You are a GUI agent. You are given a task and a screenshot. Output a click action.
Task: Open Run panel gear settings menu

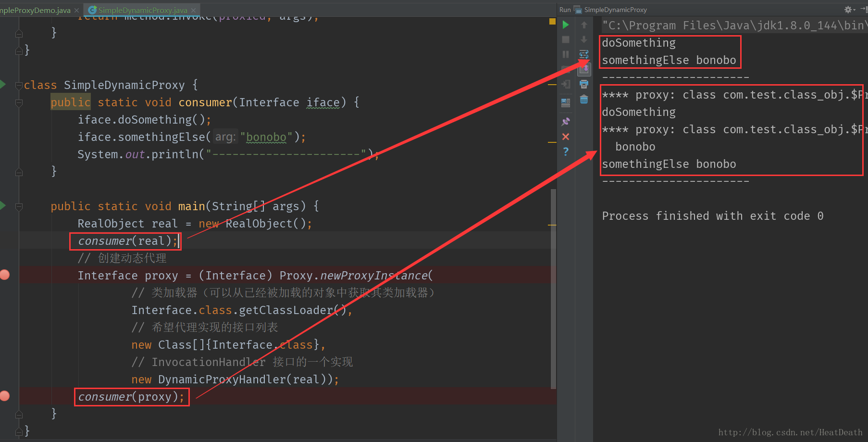[x=849, y=10]
